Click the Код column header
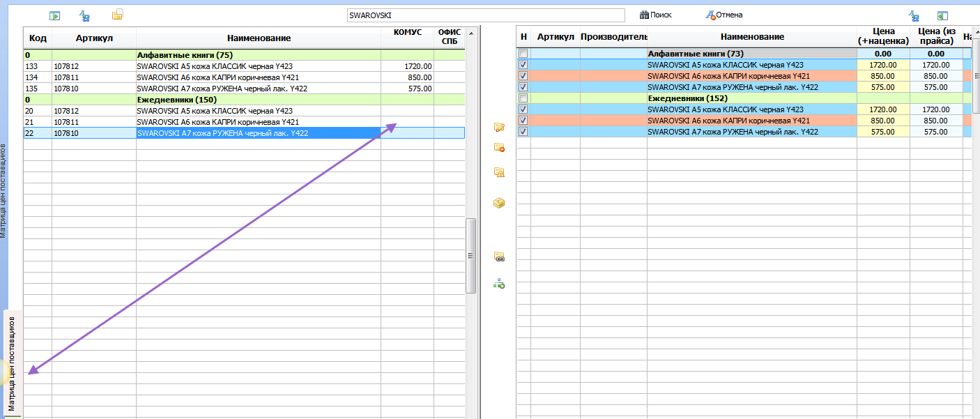 [x=38, y=38]
